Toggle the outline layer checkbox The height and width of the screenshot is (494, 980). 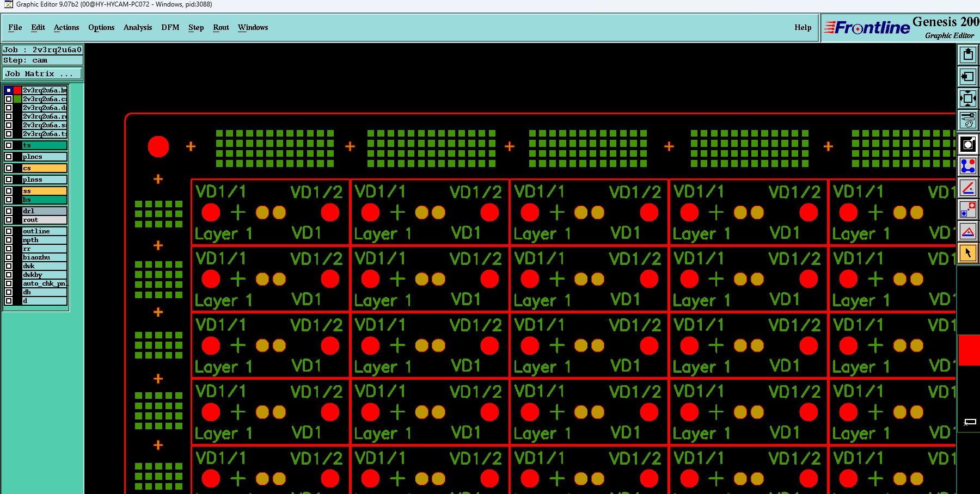[9, 231]
